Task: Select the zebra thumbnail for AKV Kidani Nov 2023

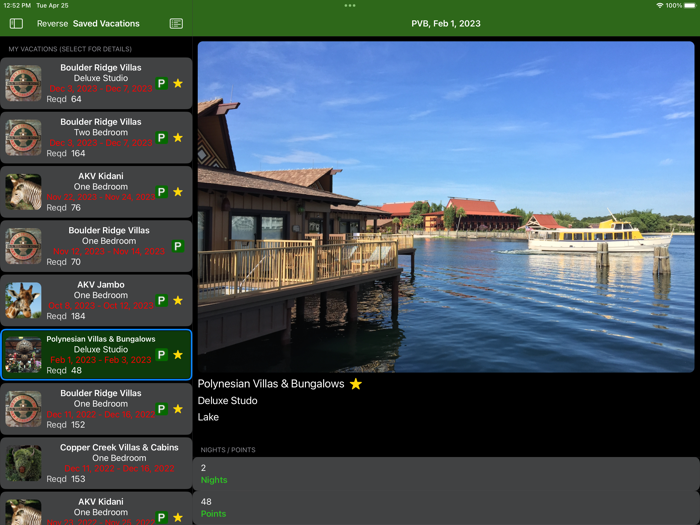Action: (x=23, y=192)
